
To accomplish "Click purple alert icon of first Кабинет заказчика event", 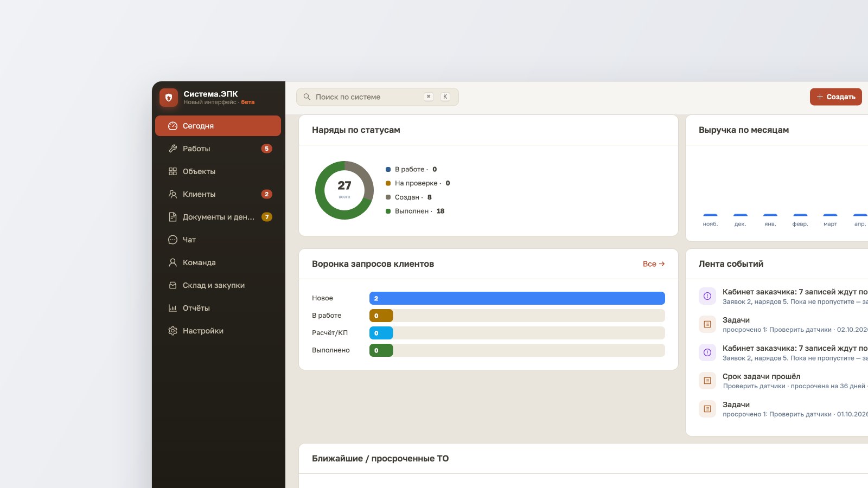I will 707,296.
